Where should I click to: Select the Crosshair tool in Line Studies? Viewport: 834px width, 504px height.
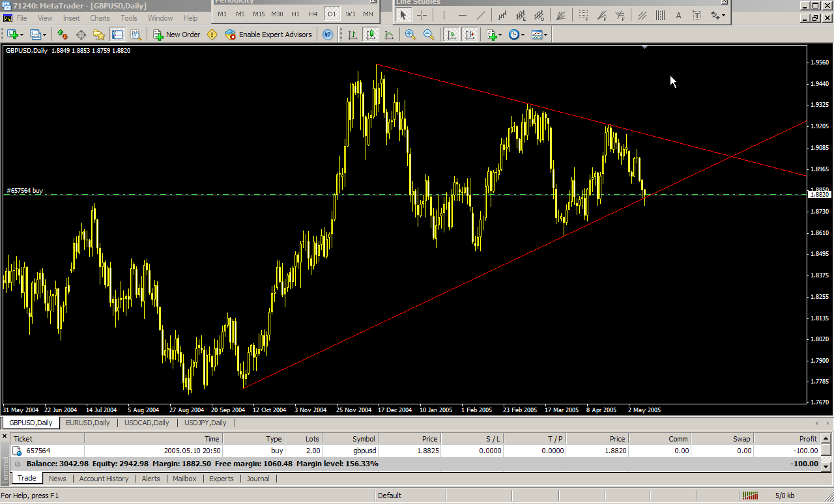tap(422, 15)
